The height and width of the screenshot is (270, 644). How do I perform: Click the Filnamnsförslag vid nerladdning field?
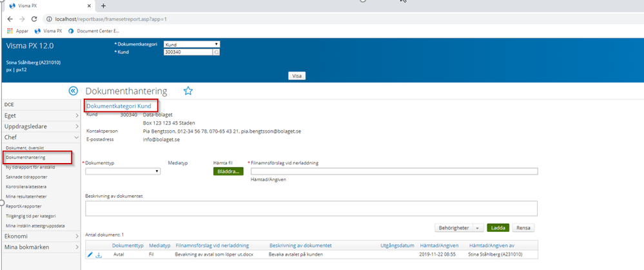click(395, 171)
